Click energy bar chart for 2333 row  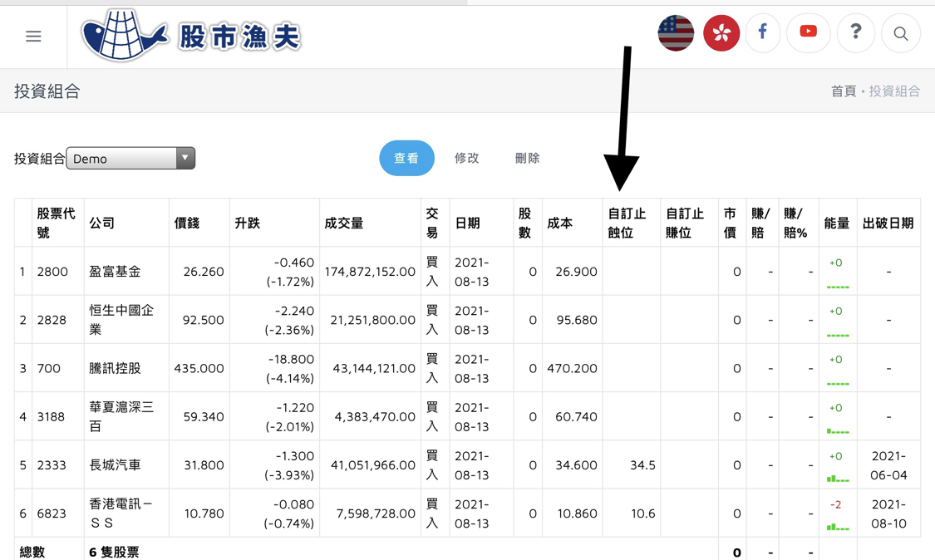click(838, 479)
